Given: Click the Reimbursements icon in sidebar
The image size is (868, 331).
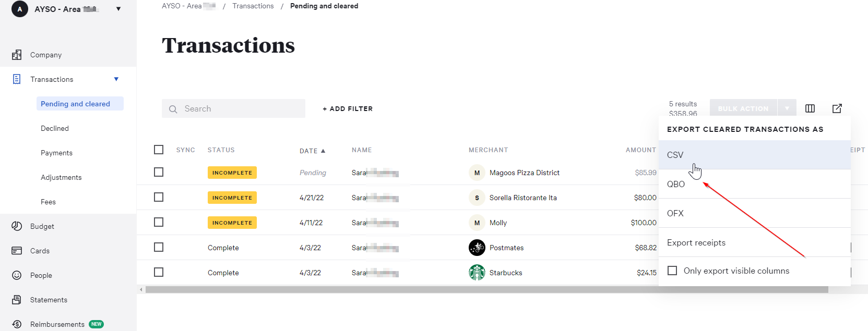Looking at the screenshot, I should pyautogui.click(x=17, y=324).
